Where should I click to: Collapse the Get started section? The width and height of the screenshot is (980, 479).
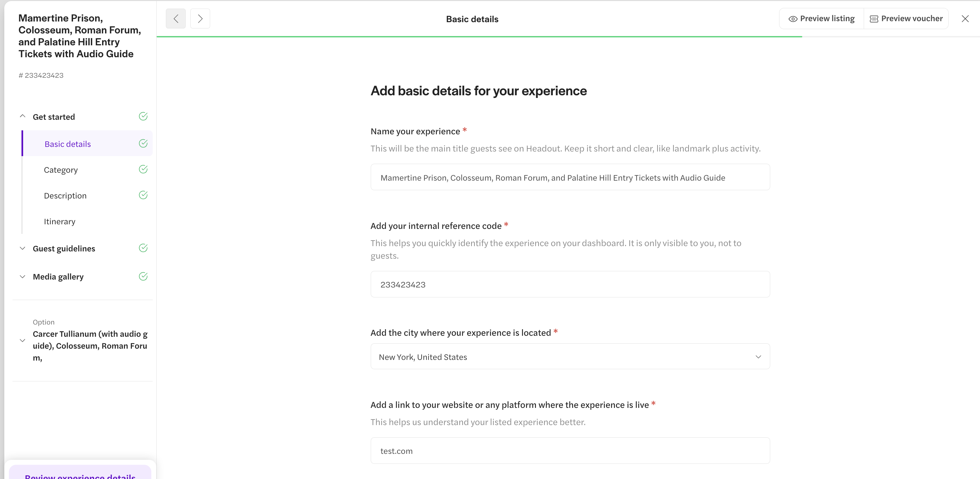[22, 116]
